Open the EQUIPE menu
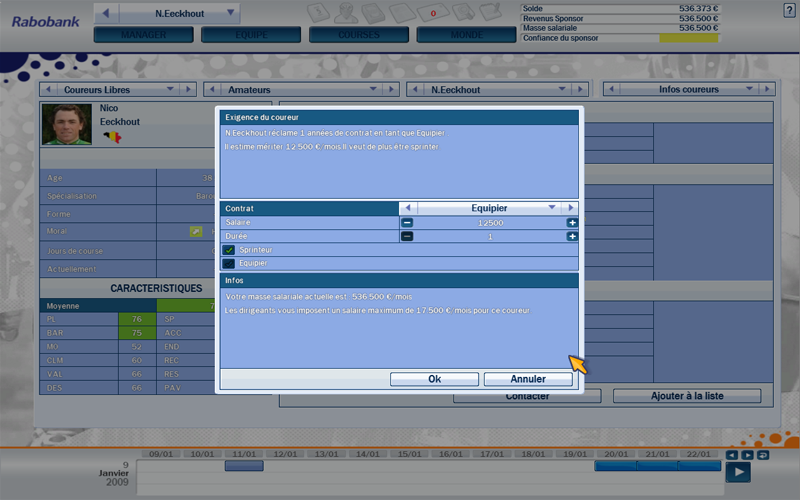Image resolution: width=800 pixels, height=500 pixels. pos(251,35)
